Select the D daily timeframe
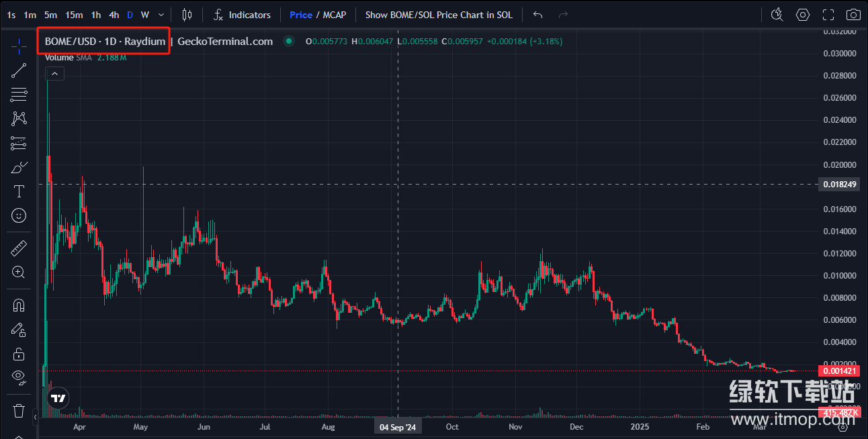 (130, 15)
